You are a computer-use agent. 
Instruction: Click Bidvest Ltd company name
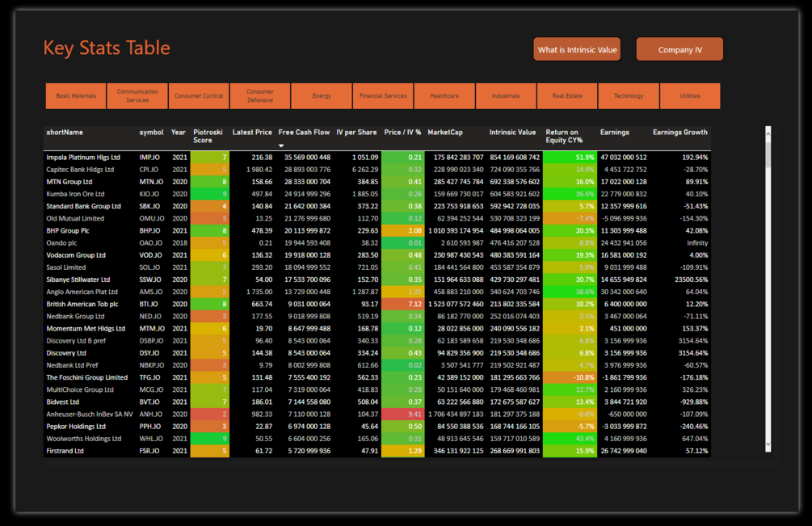click(63, 402)
